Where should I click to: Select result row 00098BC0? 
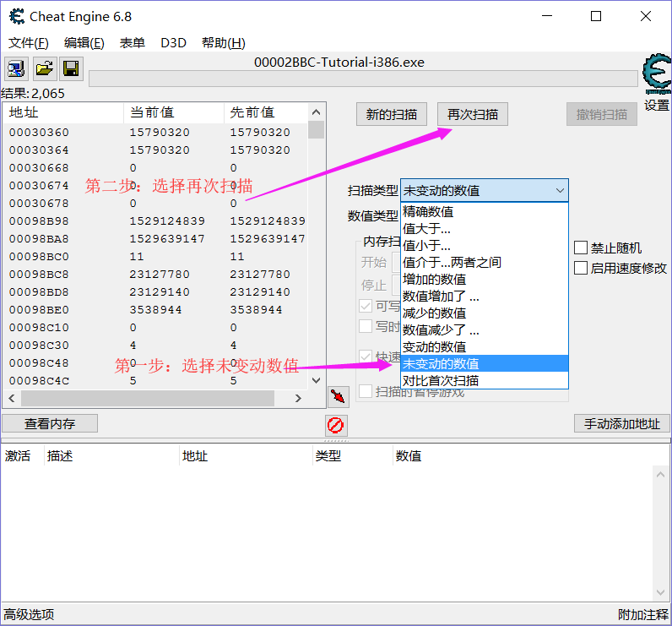point(155,257)
